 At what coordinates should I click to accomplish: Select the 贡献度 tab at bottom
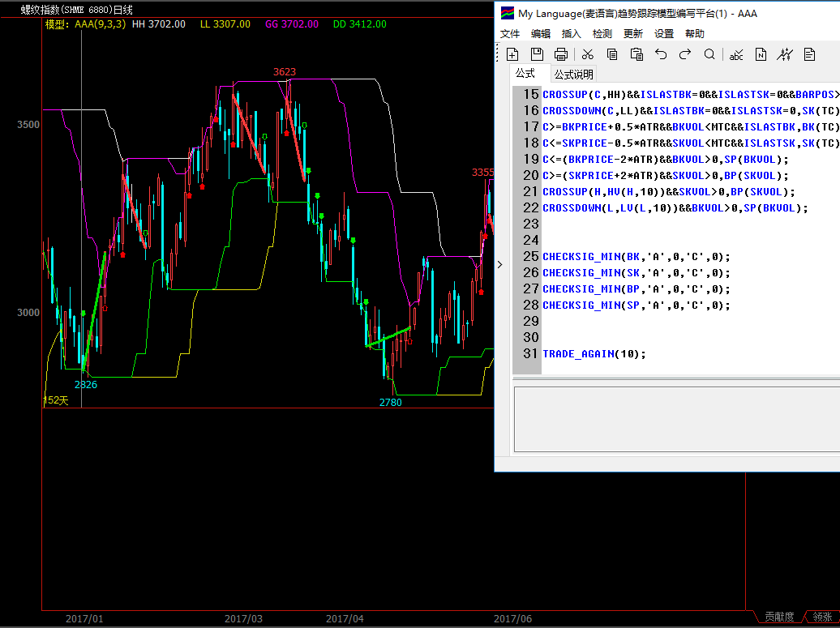tap(779, 617)
